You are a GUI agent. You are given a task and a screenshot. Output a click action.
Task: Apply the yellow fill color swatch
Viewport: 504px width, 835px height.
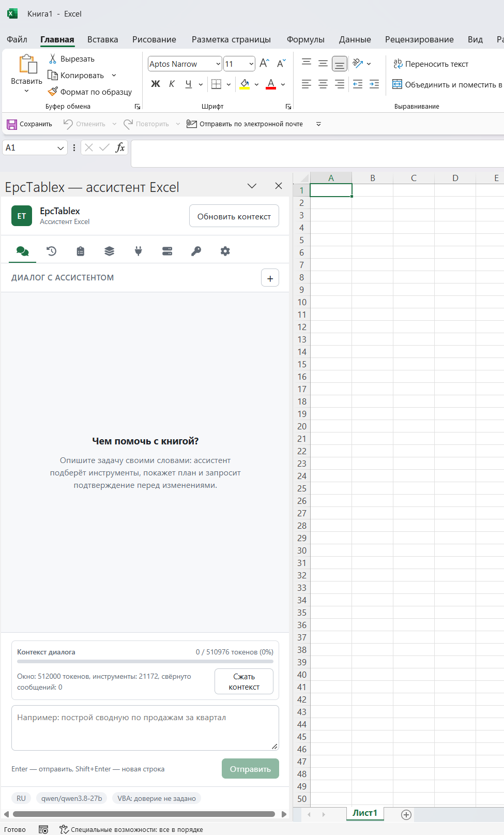click(x=245, y=84)
